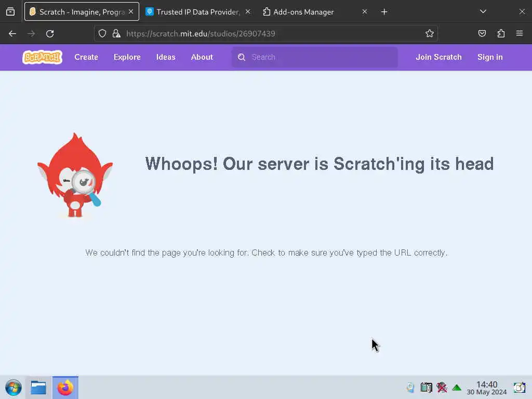
Task: Click the crossed-out network tray icon
Action: pyautogui.click(x=442, y=388)
